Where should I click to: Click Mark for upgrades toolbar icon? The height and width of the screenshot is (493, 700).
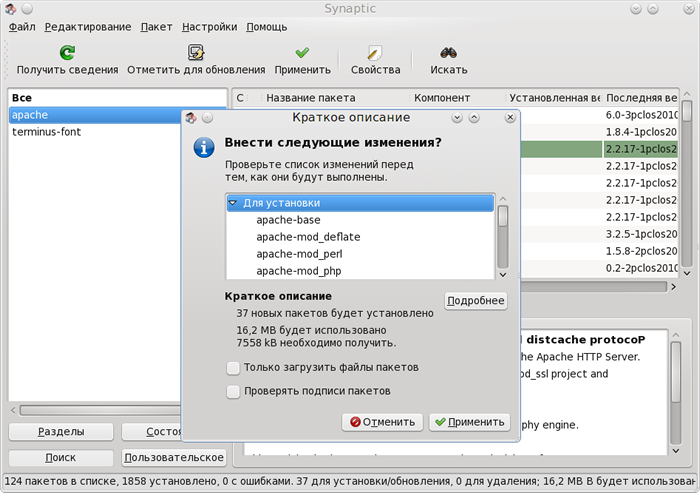tap(196, 53)
